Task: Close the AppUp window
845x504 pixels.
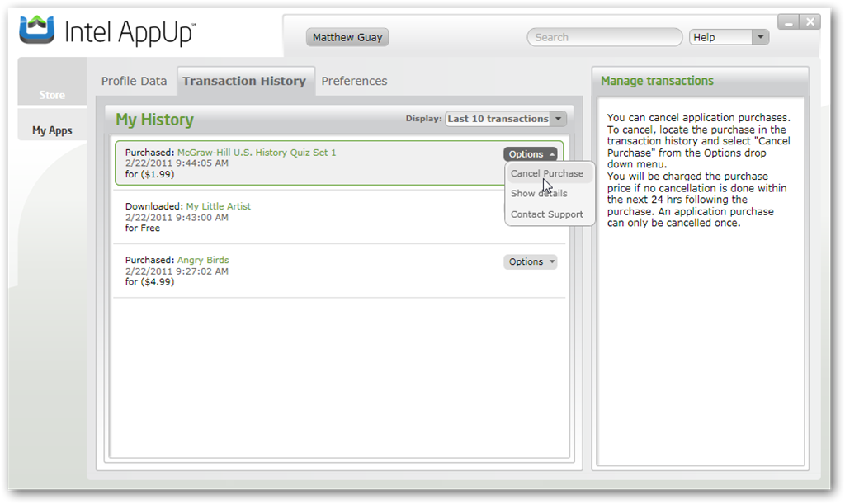Action: pyautogui.click(x=810, y=22)
